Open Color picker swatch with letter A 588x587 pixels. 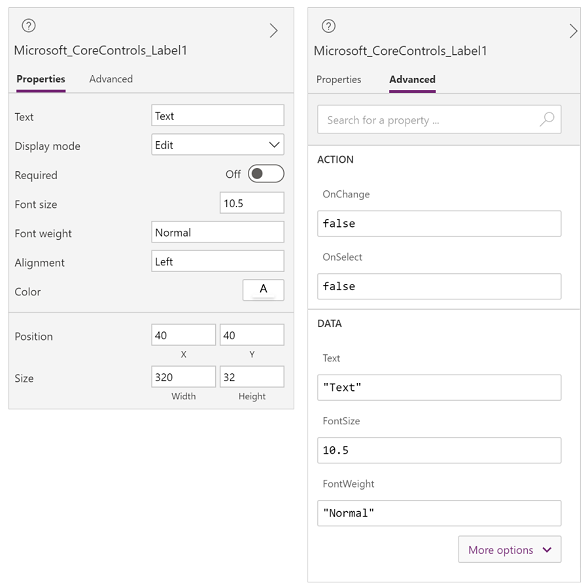(263, 290)
